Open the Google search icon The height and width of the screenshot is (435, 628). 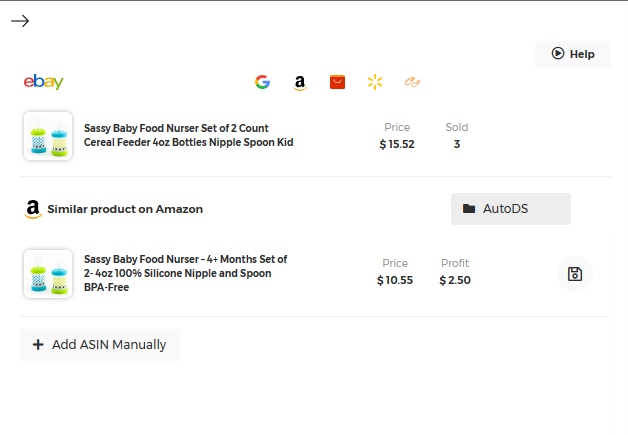[262, 82]
